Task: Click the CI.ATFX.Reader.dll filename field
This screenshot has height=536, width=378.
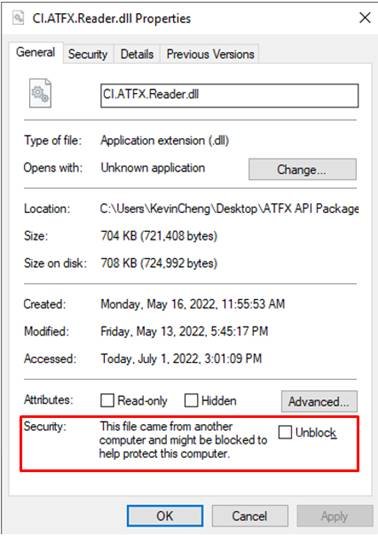Action: (229, 96)
